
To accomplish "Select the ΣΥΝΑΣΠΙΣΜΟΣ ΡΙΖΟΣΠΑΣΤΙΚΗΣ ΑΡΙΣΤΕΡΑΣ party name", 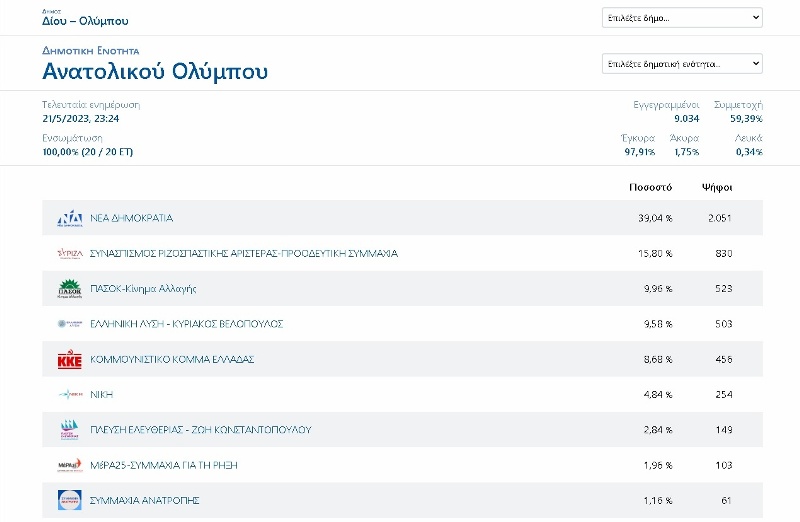I will pyautogui.click(x=244, y=253).
